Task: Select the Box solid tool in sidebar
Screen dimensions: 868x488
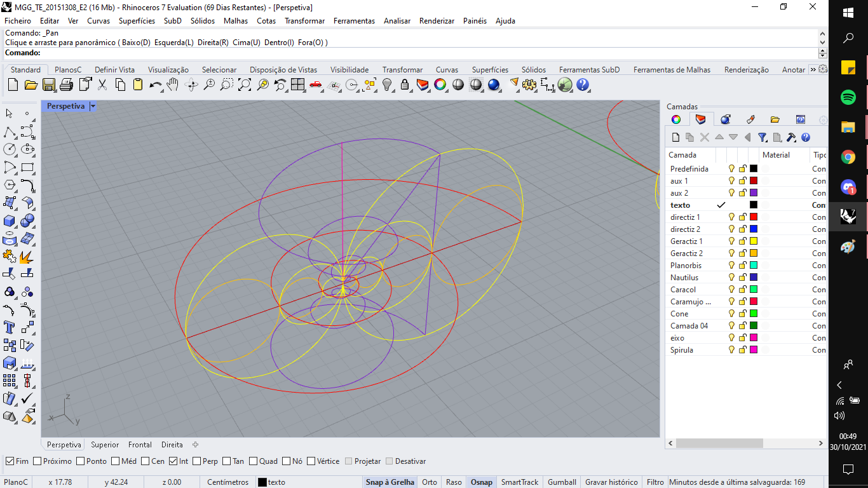Action: tap(10, 220)
